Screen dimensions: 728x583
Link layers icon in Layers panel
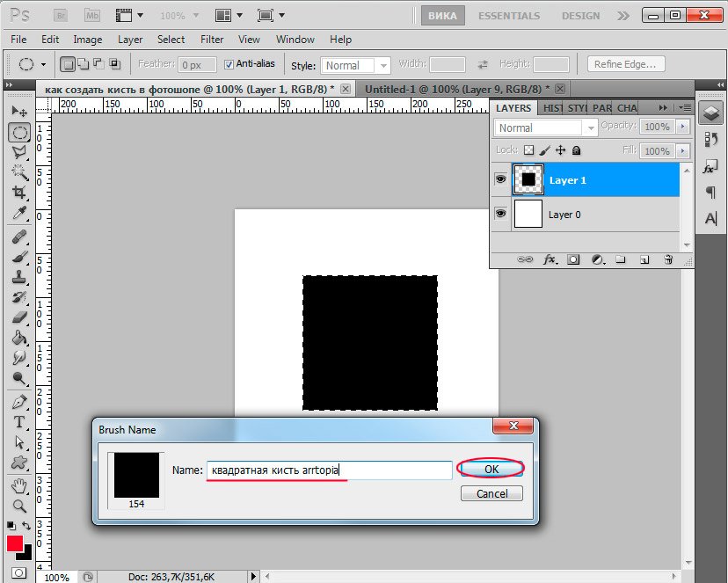pyautogui.click(x=525, y=259)
